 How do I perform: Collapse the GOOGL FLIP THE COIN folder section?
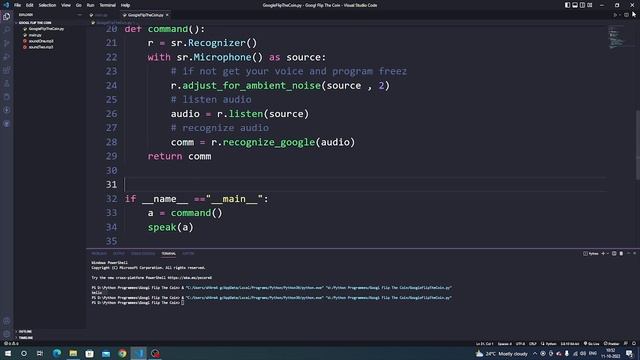(35, 23)
